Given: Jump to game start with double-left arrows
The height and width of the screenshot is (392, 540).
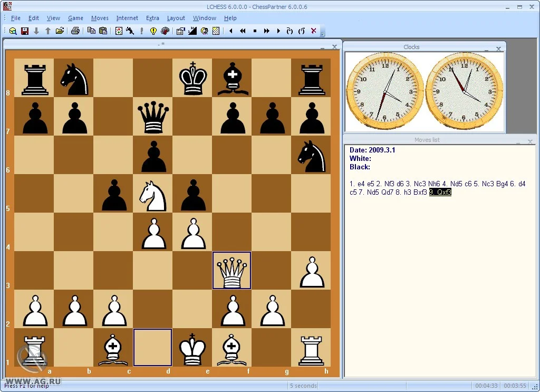Looking at the screenshot, I should click(243, 31).
